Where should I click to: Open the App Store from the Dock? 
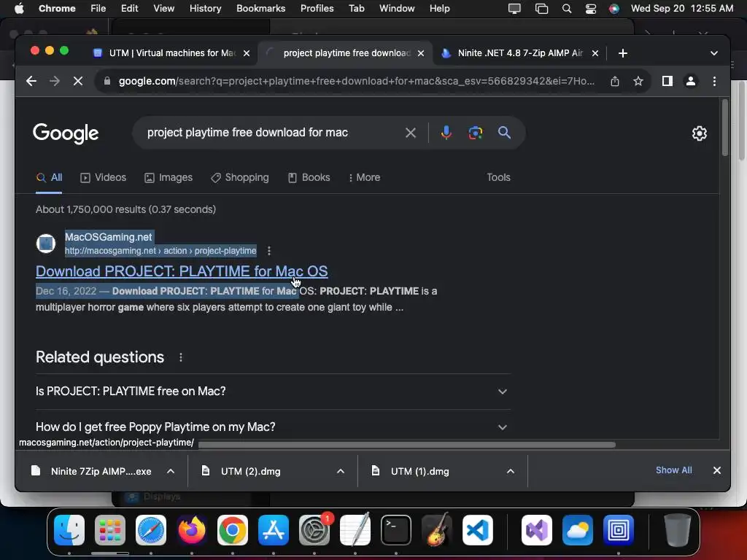274,530
